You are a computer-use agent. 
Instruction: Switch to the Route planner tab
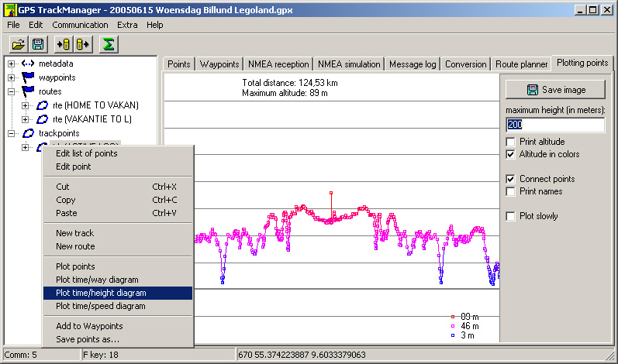[521, 64]
